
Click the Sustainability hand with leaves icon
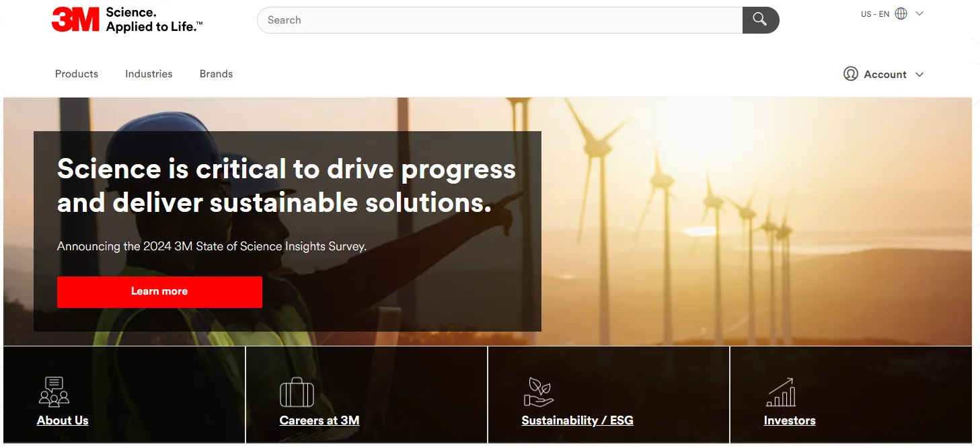[x=538, y=392]
